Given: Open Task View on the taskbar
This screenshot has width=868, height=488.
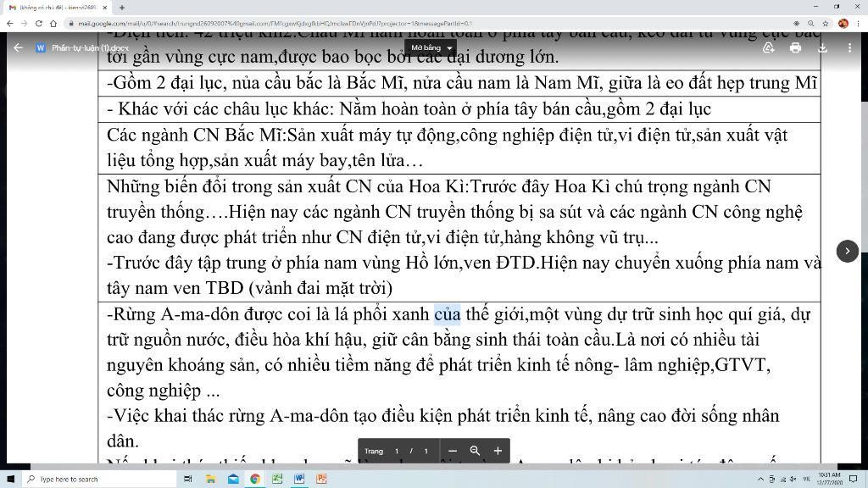Looking at the screenshot, I should click(x=187, y=480).
